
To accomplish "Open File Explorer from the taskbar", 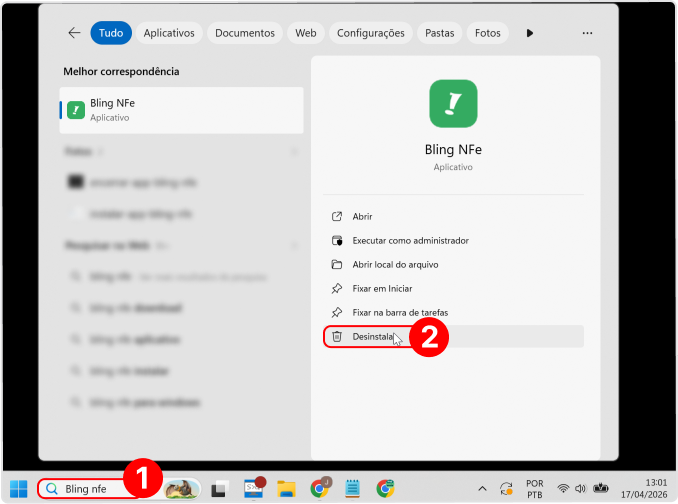I will (x=286, y=489).
